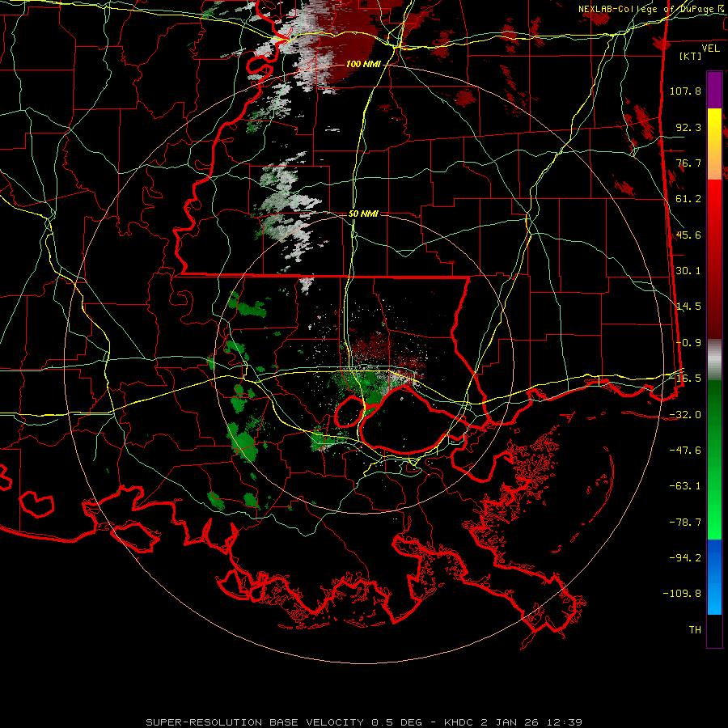Click the 76.7 velocity scale value
The height and width of the screenshot is (728, 728).
[x=688, y=163]
